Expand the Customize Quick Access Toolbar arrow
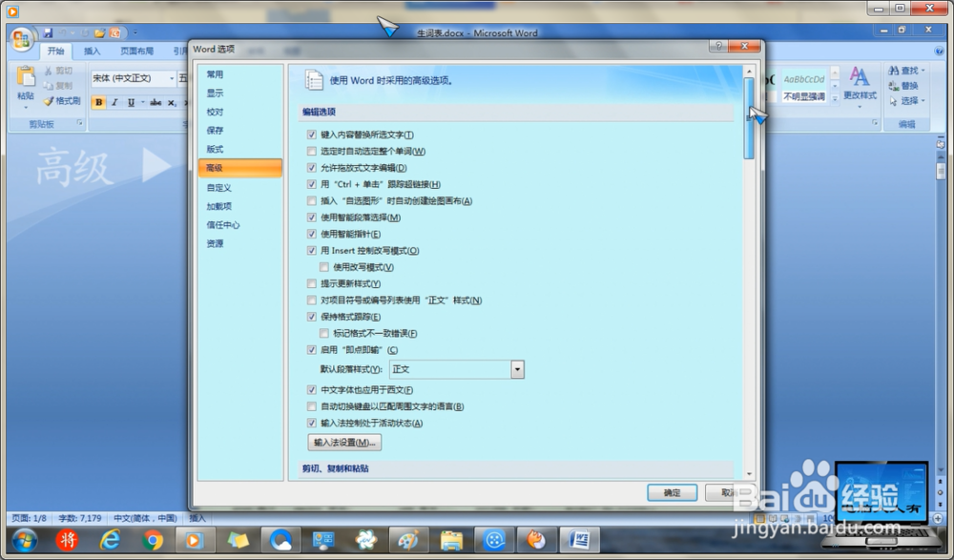Screen dimensions: 954x560 135,32
